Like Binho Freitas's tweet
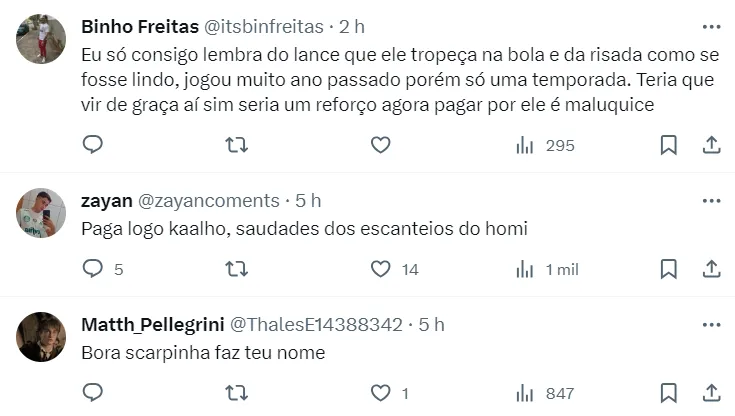 pyautogui.click(x=380, y=145)
